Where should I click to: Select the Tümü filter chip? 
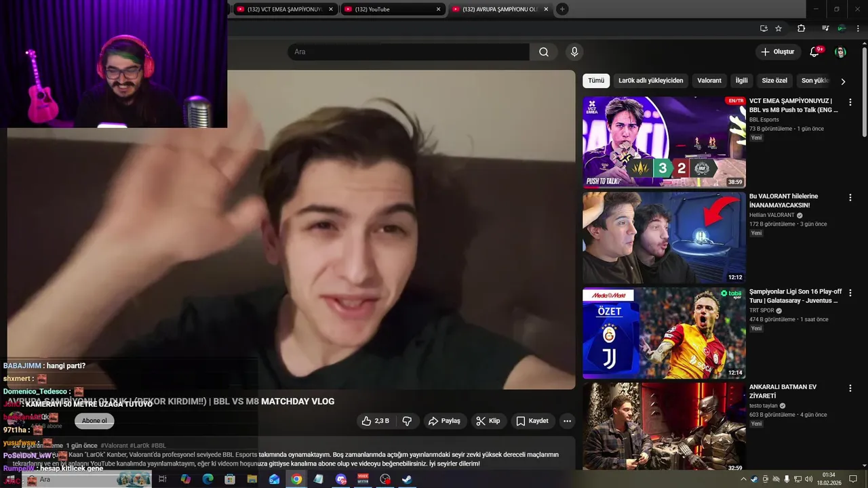[596, 81]
